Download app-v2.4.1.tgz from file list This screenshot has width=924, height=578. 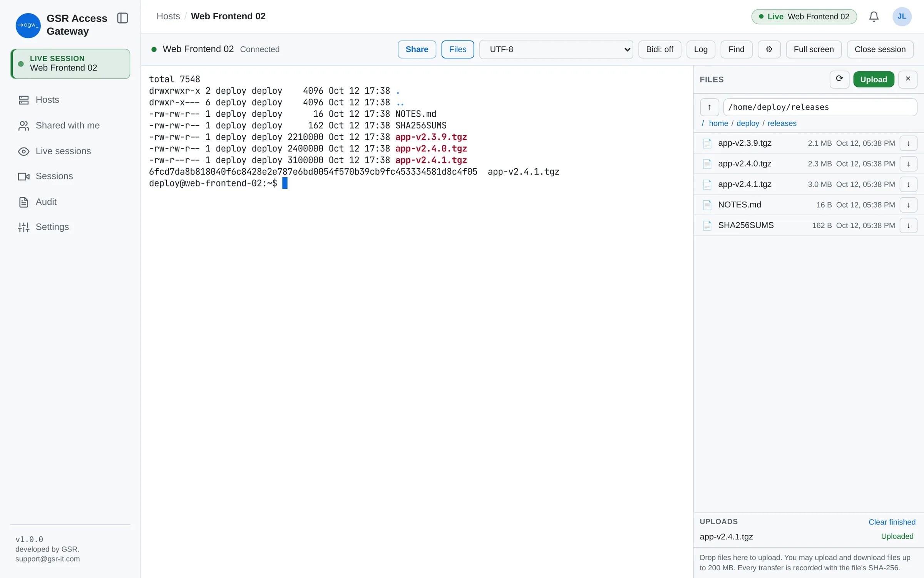point(908,184)
